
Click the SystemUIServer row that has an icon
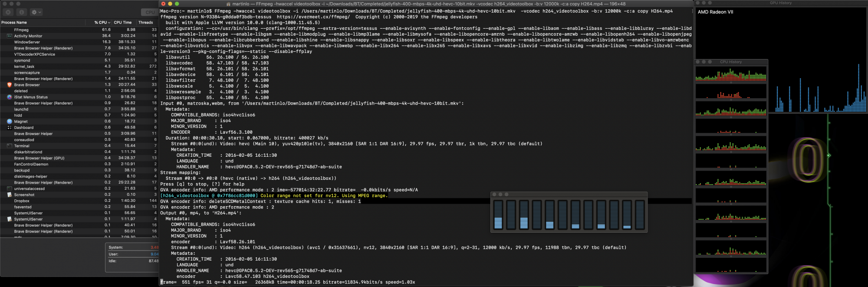point(79,219)
